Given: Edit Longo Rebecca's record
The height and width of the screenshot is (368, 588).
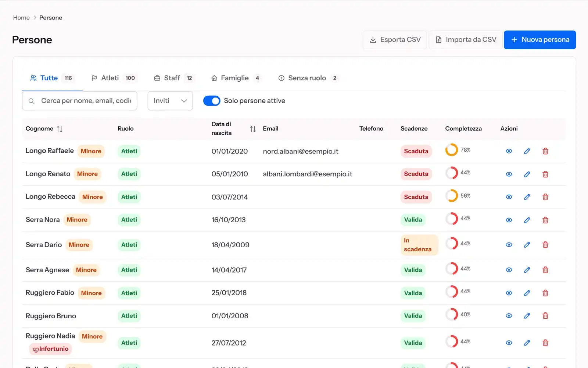Looking at the screenshot, I should point(527,197).
